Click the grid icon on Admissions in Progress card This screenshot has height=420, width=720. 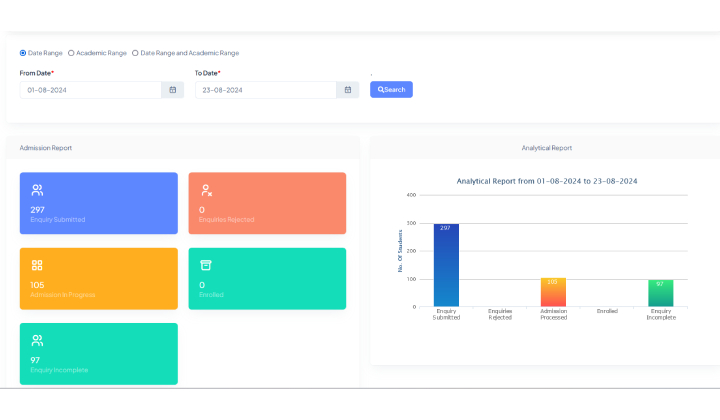(37, 265)
